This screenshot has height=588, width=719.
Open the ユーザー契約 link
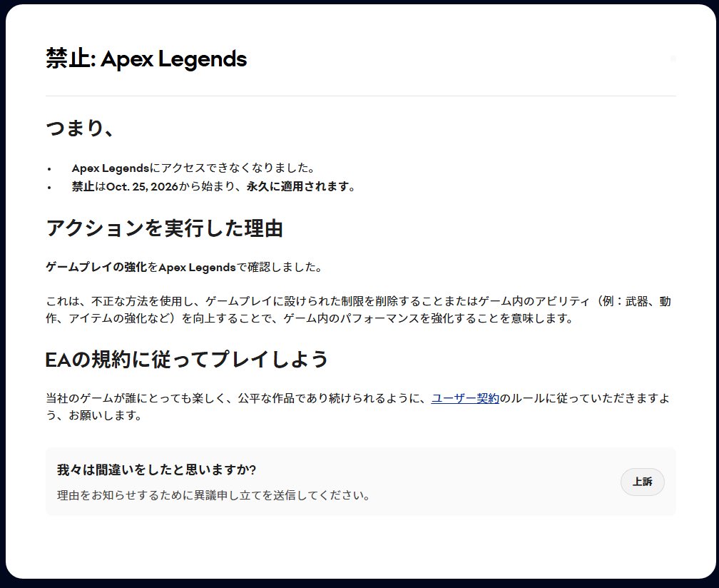pos(465,398)
